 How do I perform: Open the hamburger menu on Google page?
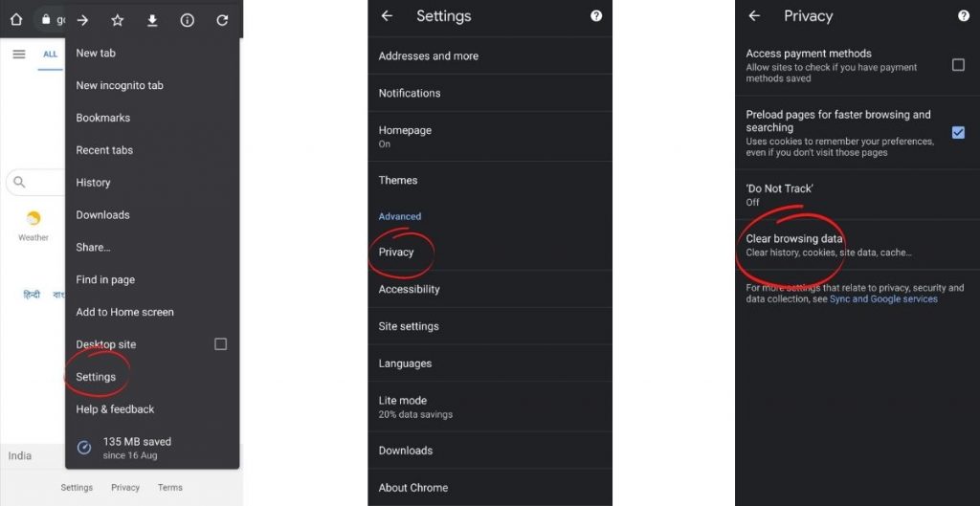18,55
